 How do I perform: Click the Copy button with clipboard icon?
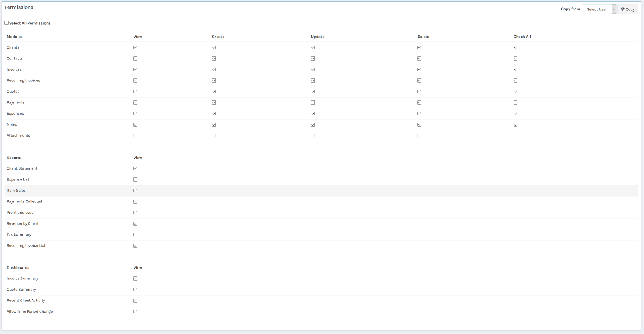[x=628, y=9]
